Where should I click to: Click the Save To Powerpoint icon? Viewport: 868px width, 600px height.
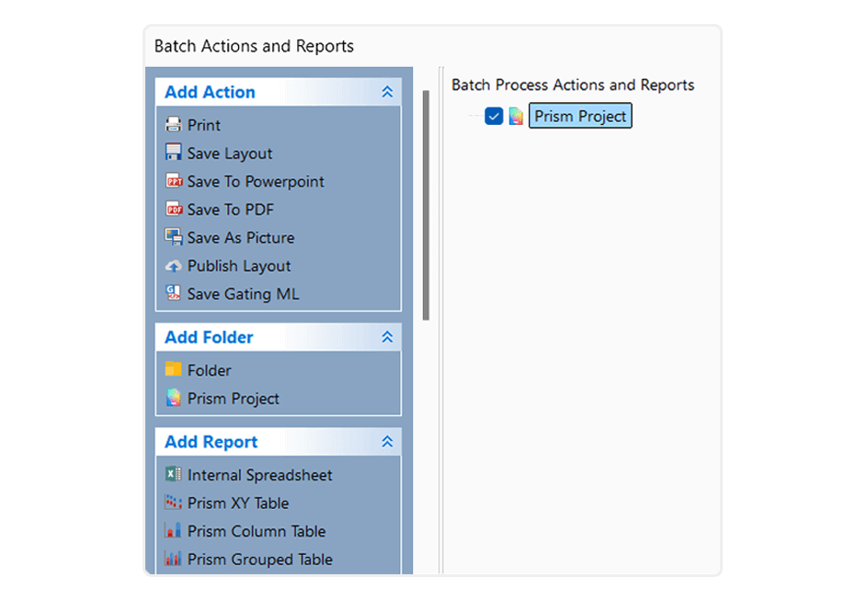(173, 182)
